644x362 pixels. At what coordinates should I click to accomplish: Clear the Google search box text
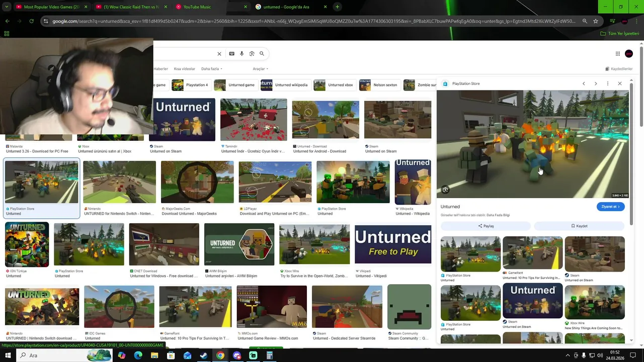click(x=219, y=54)
